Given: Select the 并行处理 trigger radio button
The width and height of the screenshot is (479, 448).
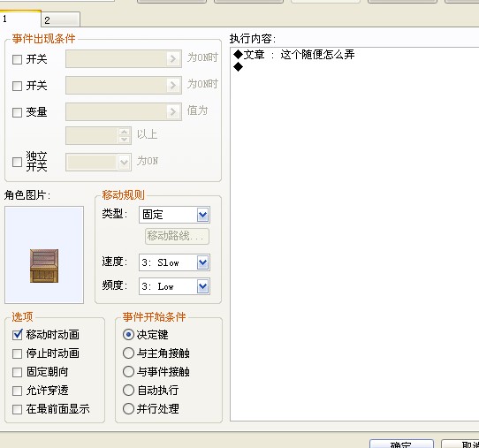Looking at the screenshot, I should pyautogui.click(x=128, y=409).
